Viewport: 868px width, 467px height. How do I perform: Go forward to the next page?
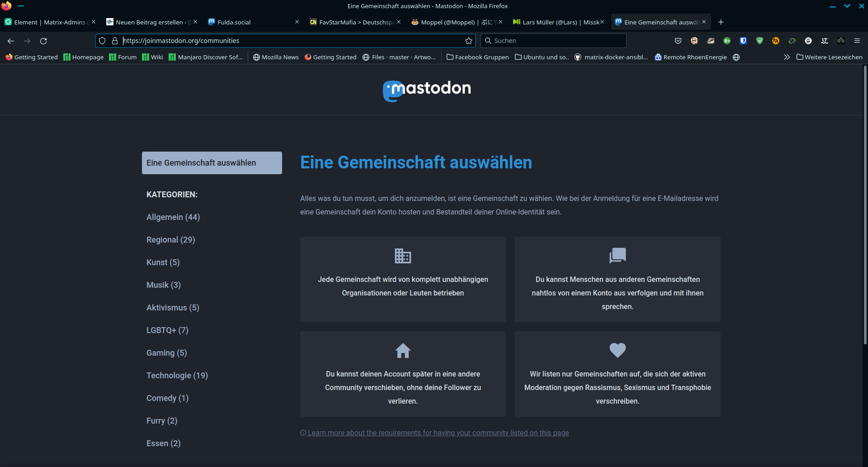pos(27,41)
